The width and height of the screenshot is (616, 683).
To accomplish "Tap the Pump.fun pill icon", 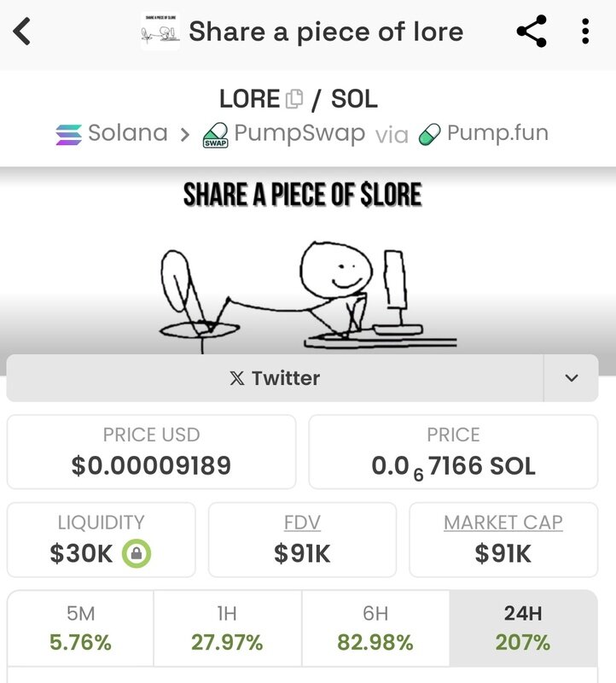I will (431, 135).
